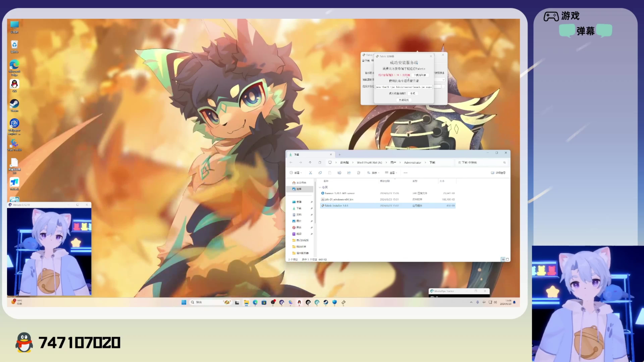Open the Recycle Bin on desktop
Viewport: 644px width, 362px height.
14,46
